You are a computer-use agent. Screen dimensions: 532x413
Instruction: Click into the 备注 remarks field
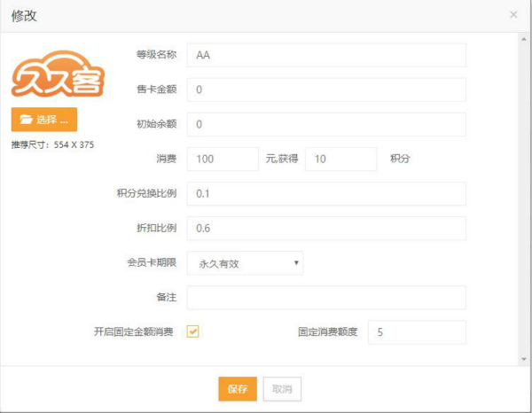pyautogui.click(x=326, y=297)
